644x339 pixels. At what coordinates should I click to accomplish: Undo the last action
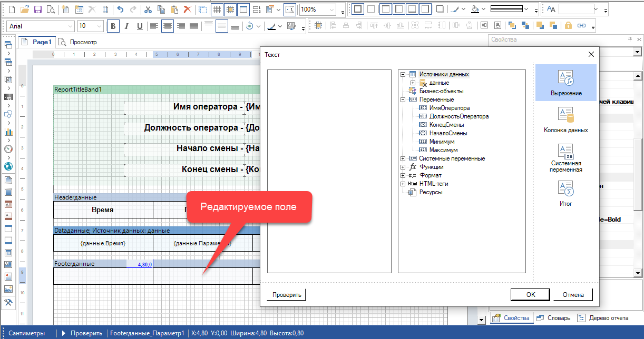tap(120, 9)
